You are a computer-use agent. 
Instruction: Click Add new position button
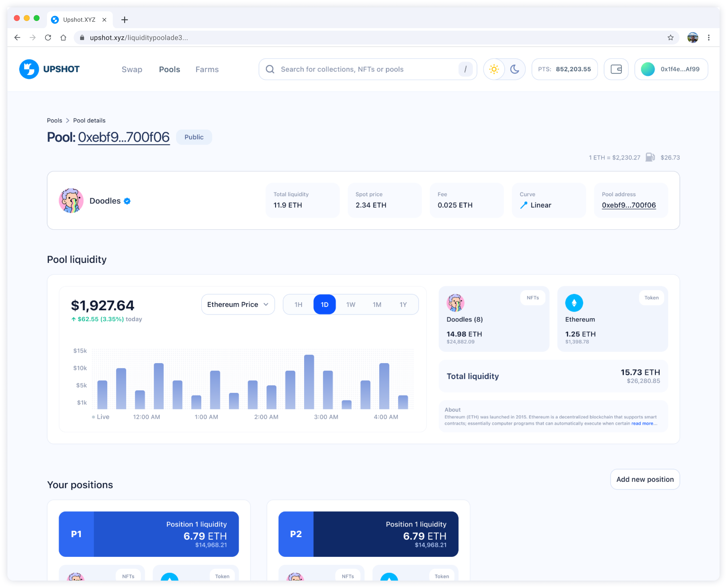[x=645, y=479]
